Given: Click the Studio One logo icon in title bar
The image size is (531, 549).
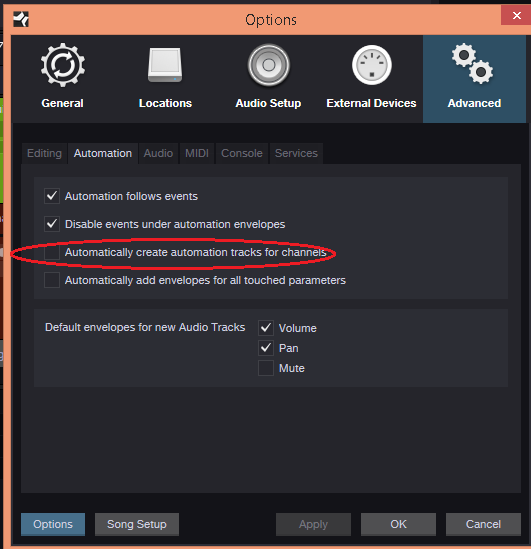Looking at the screenshot, I should pyautogui.click(x=21, y=19).
